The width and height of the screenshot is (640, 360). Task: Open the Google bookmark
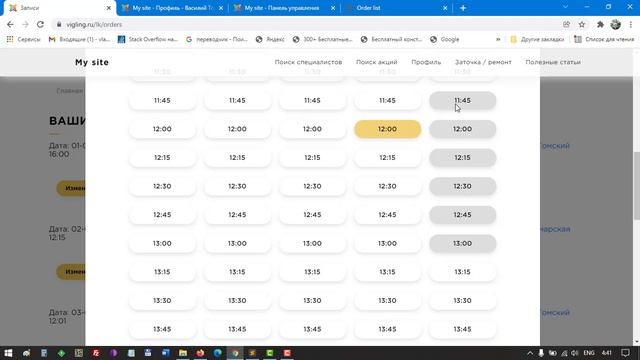point(444,40)
